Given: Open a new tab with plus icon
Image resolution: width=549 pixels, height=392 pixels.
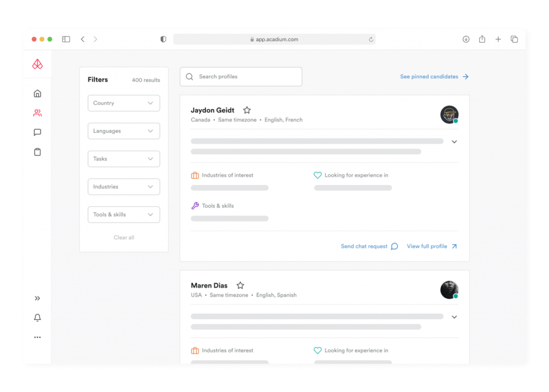Looking at the screenshot, I should tap(498, 39).
